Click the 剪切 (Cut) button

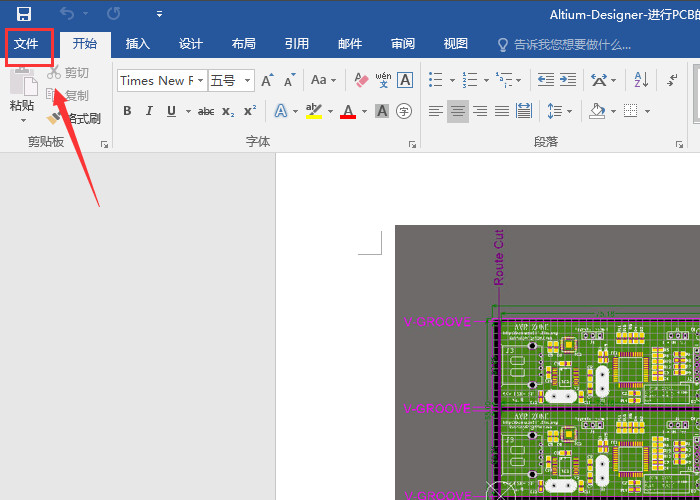tap(68, 72)
